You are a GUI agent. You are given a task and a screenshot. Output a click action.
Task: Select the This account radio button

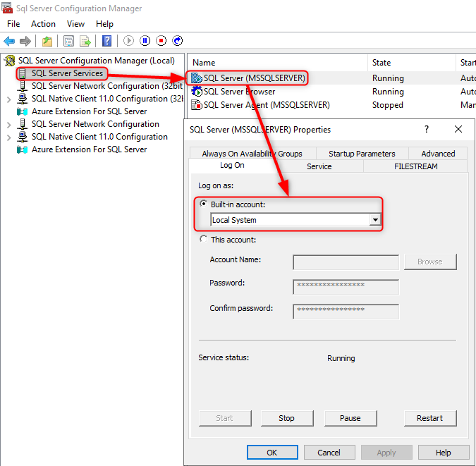click(x=203, y=239)
